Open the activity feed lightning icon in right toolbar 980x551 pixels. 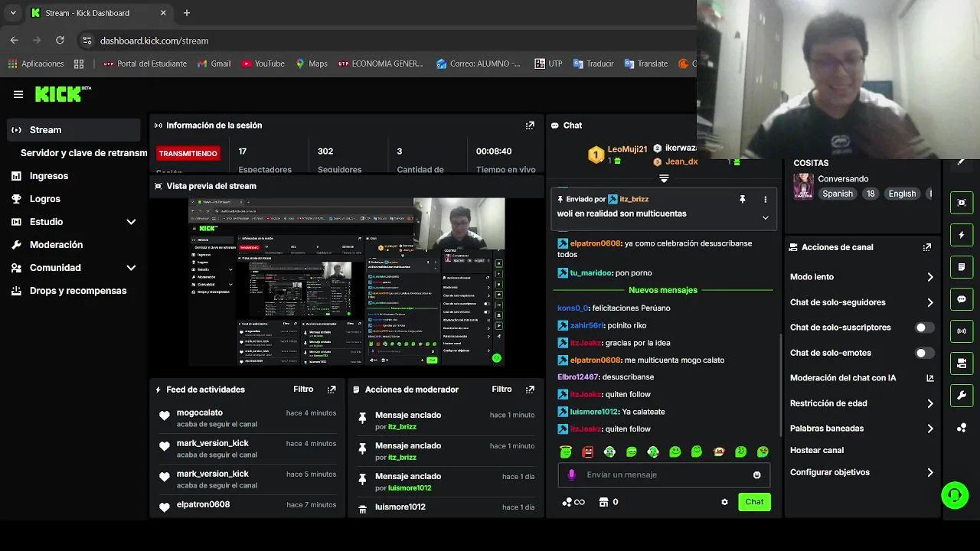[x=962, y=235]
